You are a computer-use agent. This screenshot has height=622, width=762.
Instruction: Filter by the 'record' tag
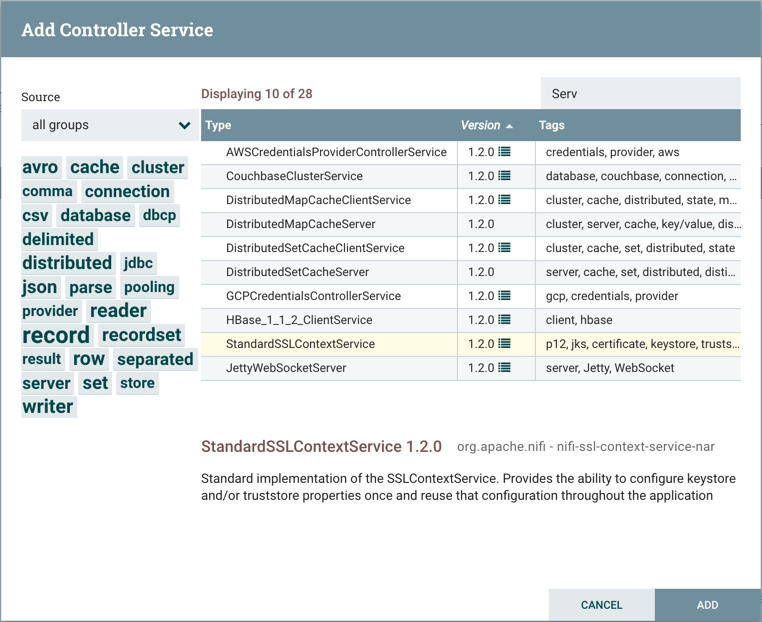56,335
